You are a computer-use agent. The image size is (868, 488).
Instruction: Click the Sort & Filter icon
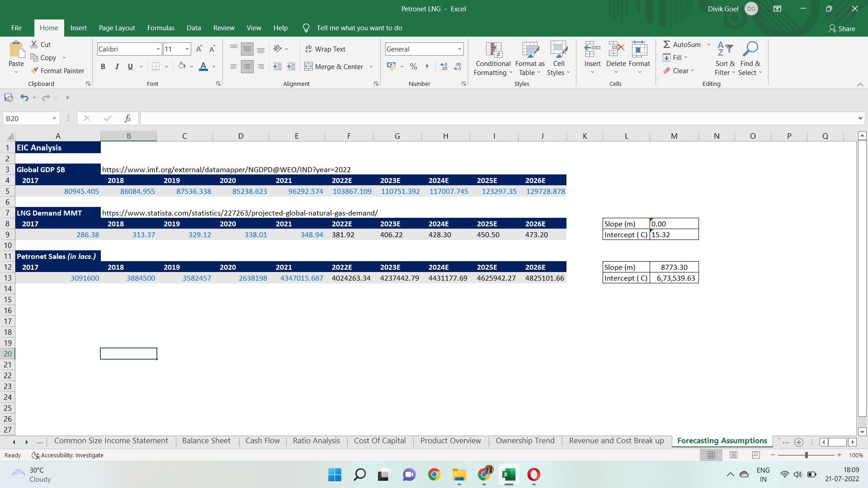(725, 49)
